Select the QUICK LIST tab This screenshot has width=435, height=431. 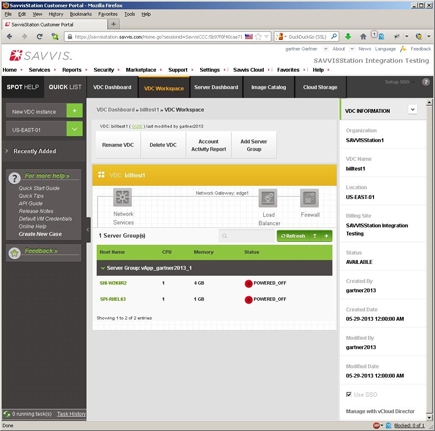pos(65,87)
